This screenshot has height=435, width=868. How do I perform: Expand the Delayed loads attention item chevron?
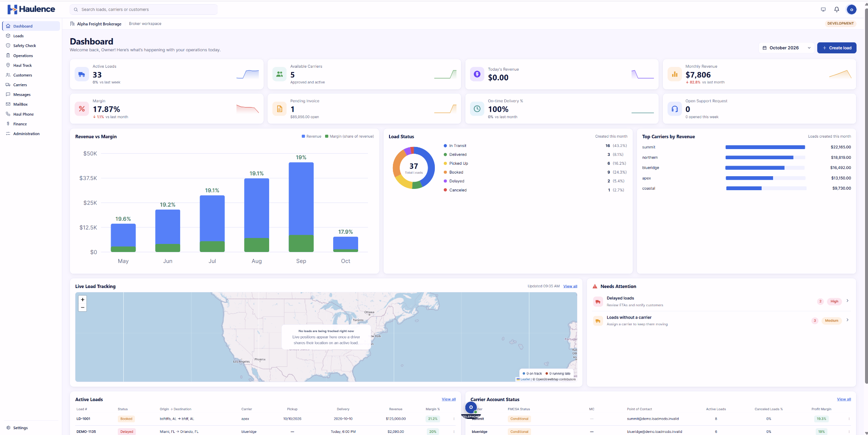(x=847, y=301)
